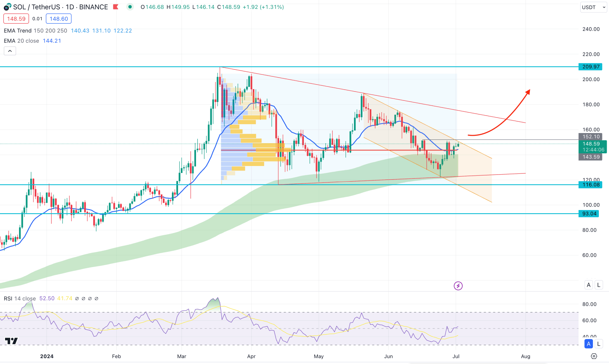Collapse the indicator legend chevron
This screenshot has width=609, height=364.
tap(10, 51)
